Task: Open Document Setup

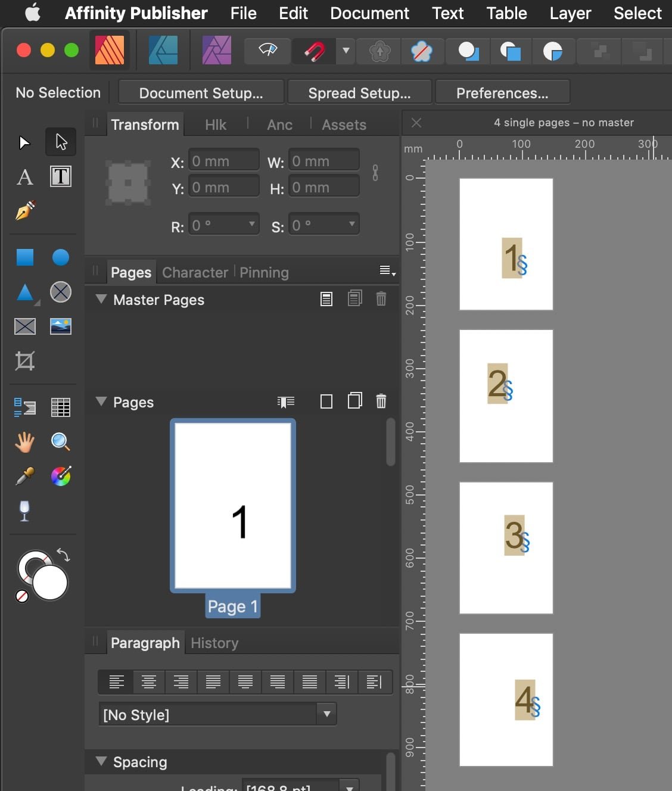Action: point(201,92)
